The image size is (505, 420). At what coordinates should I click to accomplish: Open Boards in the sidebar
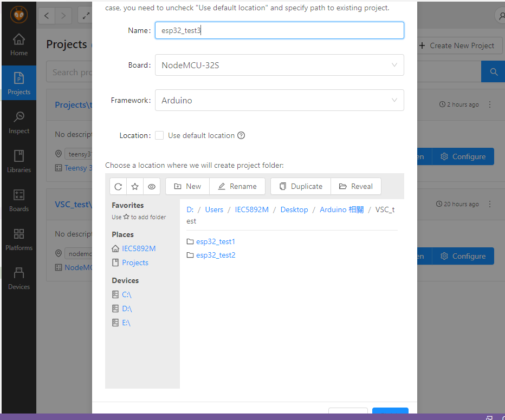click(18, 200)
